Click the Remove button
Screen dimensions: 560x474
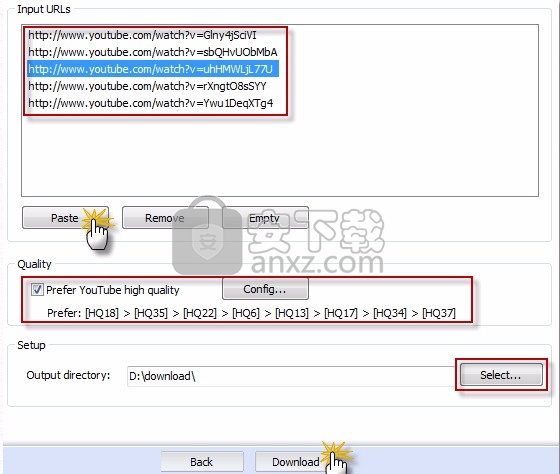click(x=165, y=218)
